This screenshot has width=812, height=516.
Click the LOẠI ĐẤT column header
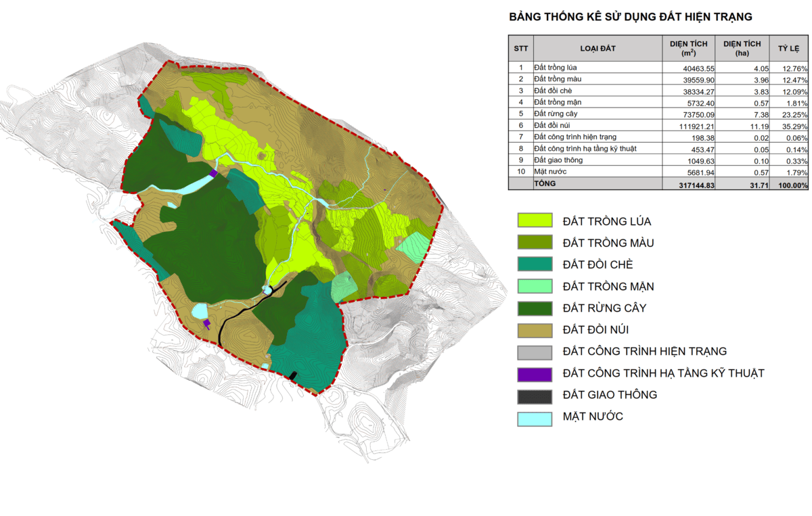click(597, 48)
